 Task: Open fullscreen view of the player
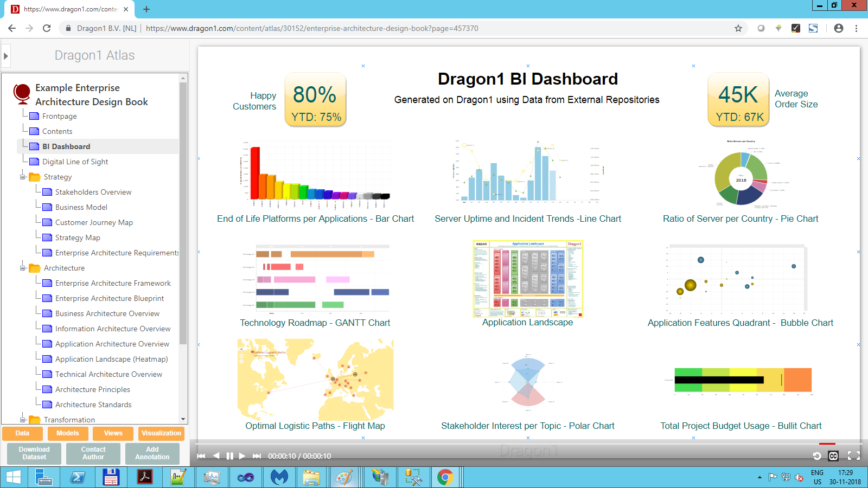click(854, 456)
